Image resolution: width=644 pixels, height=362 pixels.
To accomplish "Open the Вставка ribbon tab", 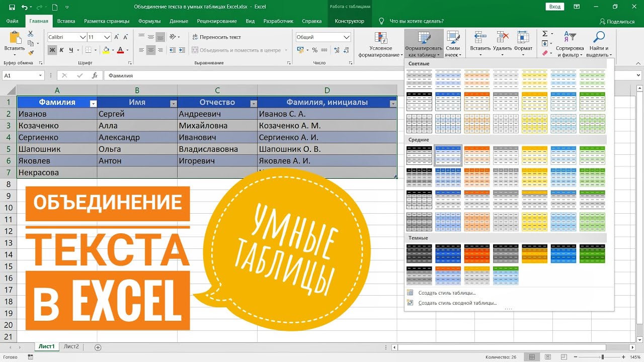I will click(x=66, y=21).
